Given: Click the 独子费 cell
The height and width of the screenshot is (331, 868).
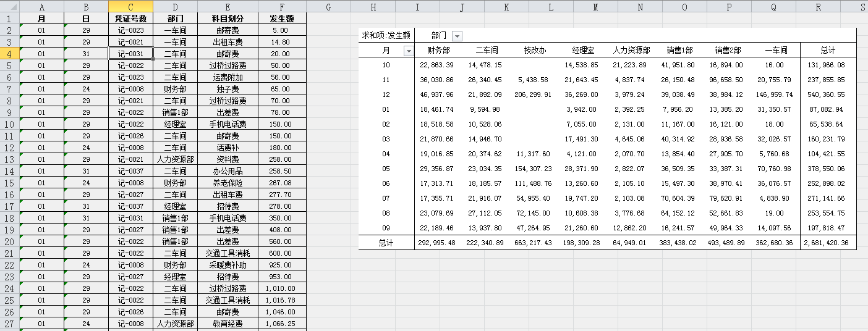Looking at the screenshot, I should [x=228, y=89].
